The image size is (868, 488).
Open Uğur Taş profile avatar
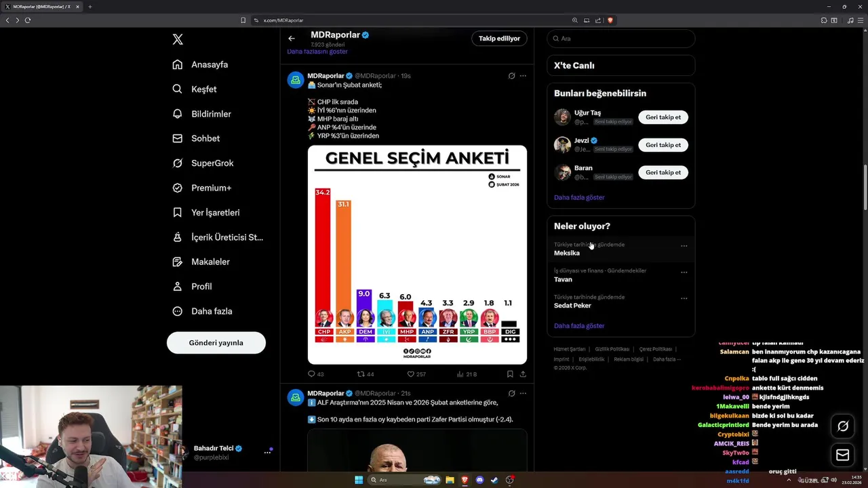tap(562, 117)
